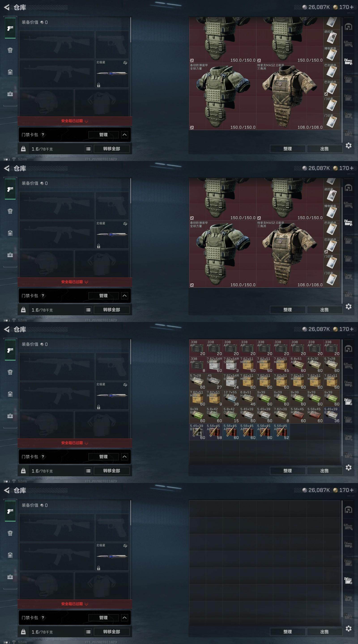Click 整理 below the empty grid
The height and width of the screenshot is (644, 358).
click(288, 632)
